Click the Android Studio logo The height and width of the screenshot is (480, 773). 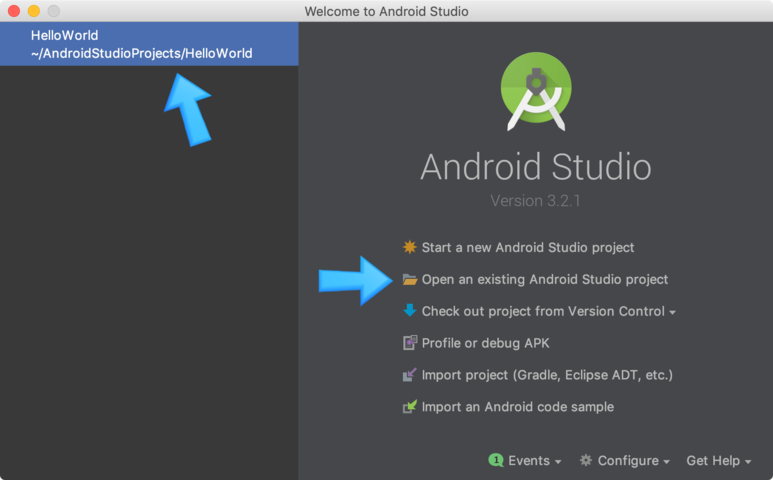(x=536, y=91)
